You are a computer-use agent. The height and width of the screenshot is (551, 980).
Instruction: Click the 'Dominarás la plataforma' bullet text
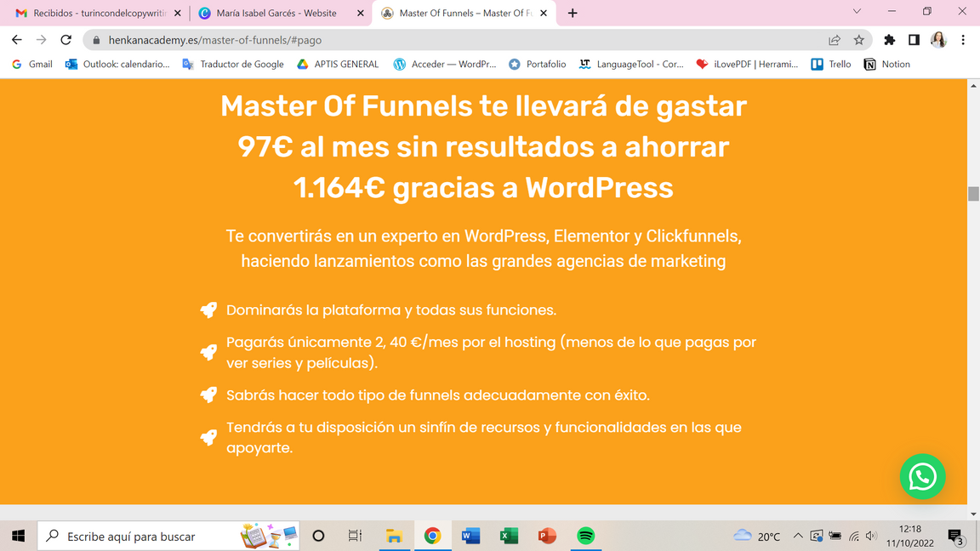point(391,310)
